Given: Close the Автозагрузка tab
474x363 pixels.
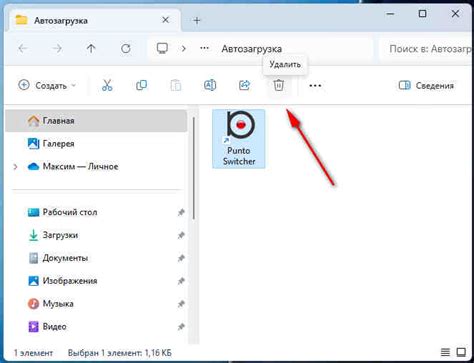Looking at the screenshot, I should (x=165, y=20).
